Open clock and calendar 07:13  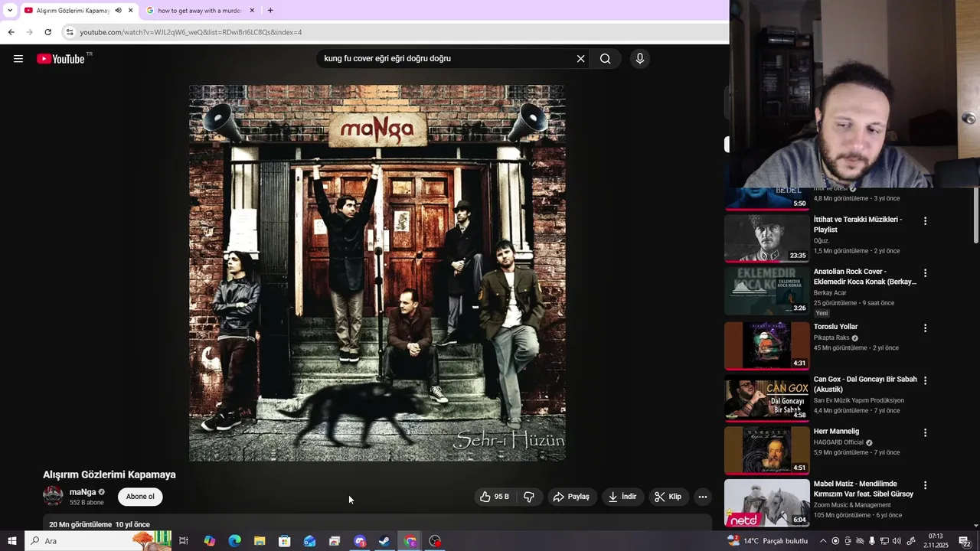click(935, 541)
